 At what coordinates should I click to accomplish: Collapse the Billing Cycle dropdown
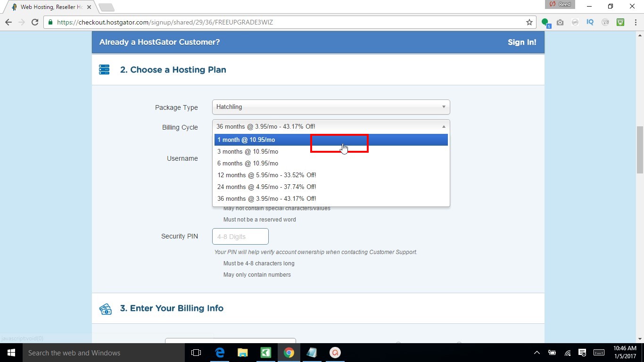(x=331, y=126)
